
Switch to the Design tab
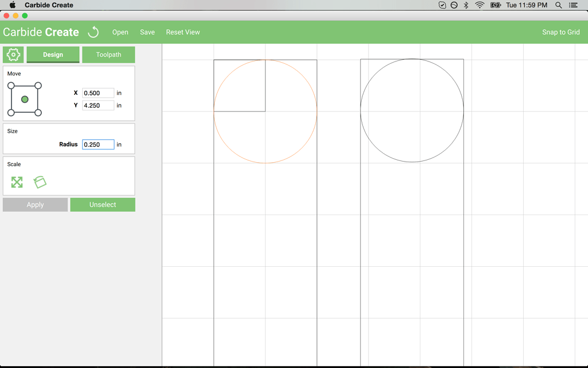[53, 55]
